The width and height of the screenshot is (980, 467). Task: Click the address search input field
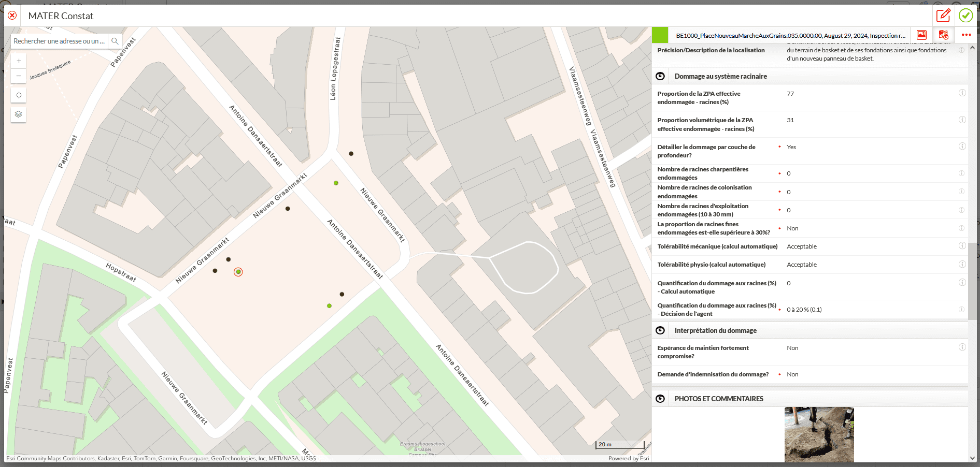pos(59,41)
